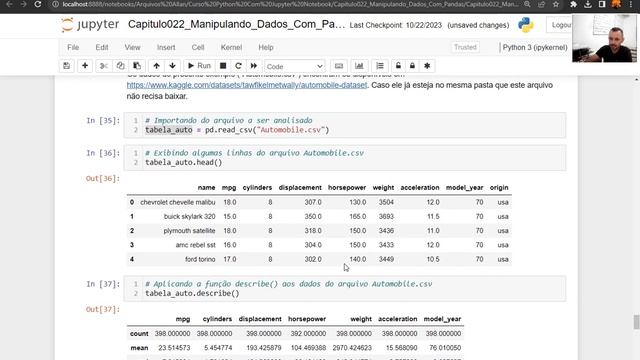Click the displacement column header in Out[36]
This screenshot has height=360, width=640.
pyautogui.click(x=300, y=188)
